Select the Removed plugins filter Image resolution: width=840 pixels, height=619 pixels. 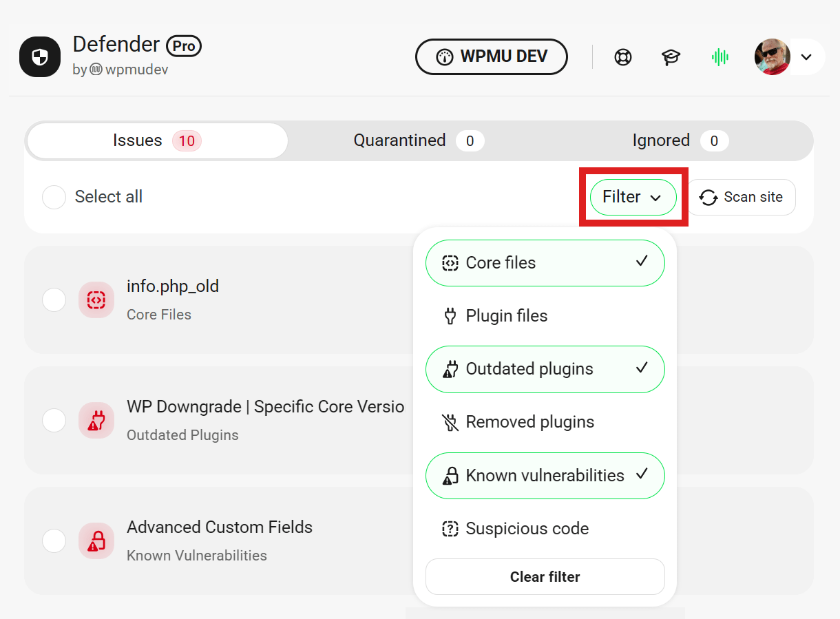545,422
